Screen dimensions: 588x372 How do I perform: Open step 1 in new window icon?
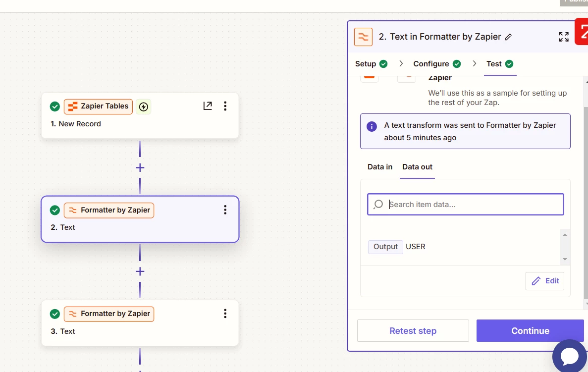(208, 106)
